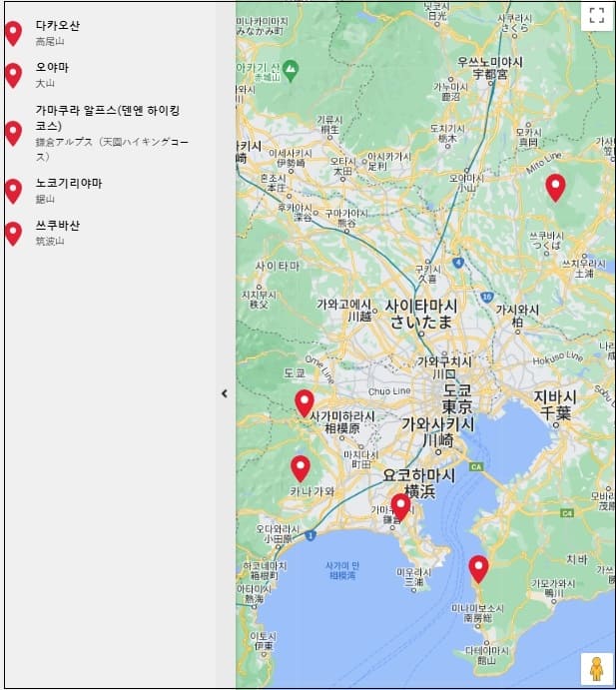Click the 가와사키시 川崎 label on map
The image size is (616, 690).
(438, 432)
